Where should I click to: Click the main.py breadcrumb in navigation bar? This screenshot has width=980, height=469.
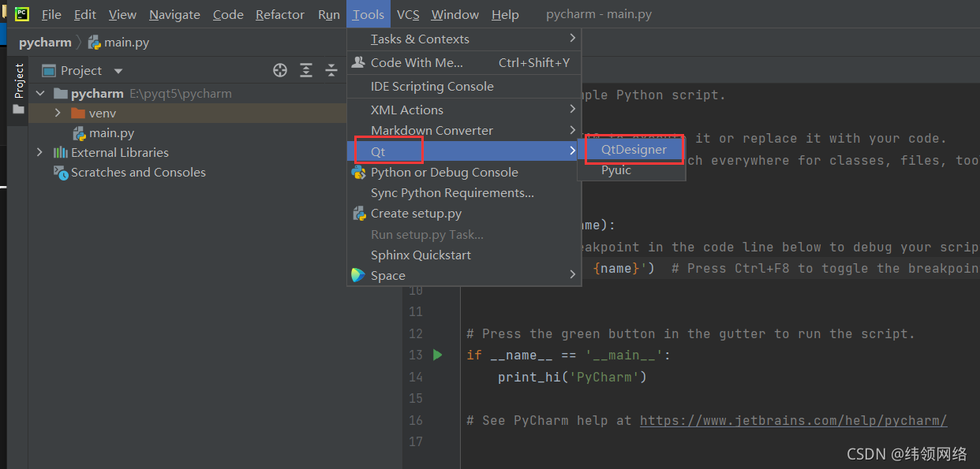click(x=118, y=42)
